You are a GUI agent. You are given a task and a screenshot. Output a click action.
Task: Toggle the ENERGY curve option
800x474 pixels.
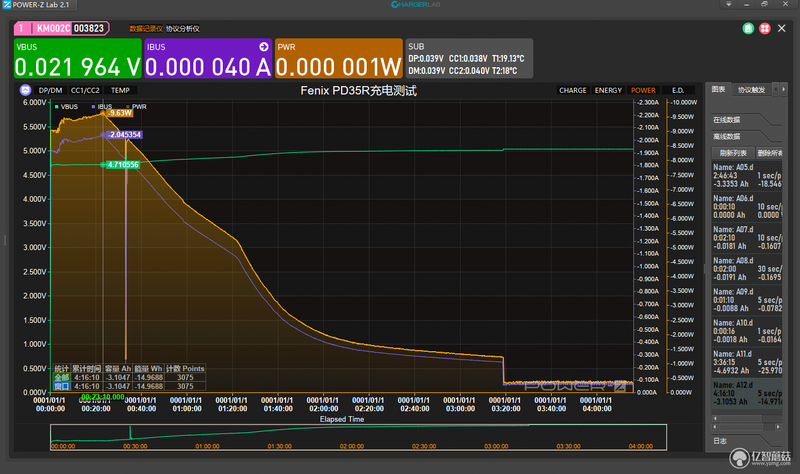pyautogui.click(x=608, y=90)
